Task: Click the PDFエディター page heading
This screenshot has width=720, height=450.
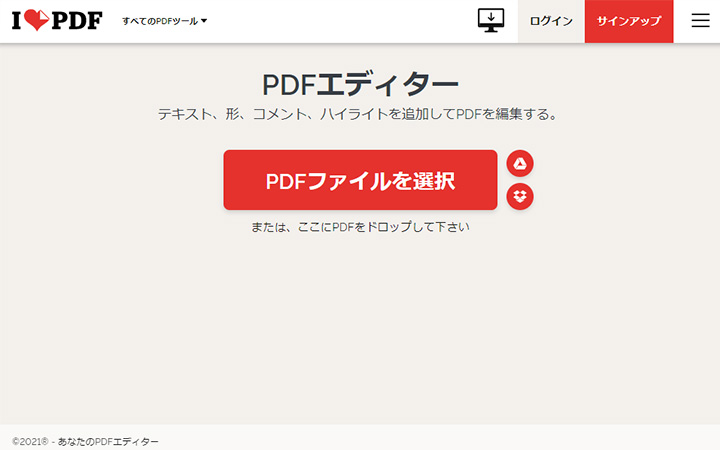Action: [360, 84]
